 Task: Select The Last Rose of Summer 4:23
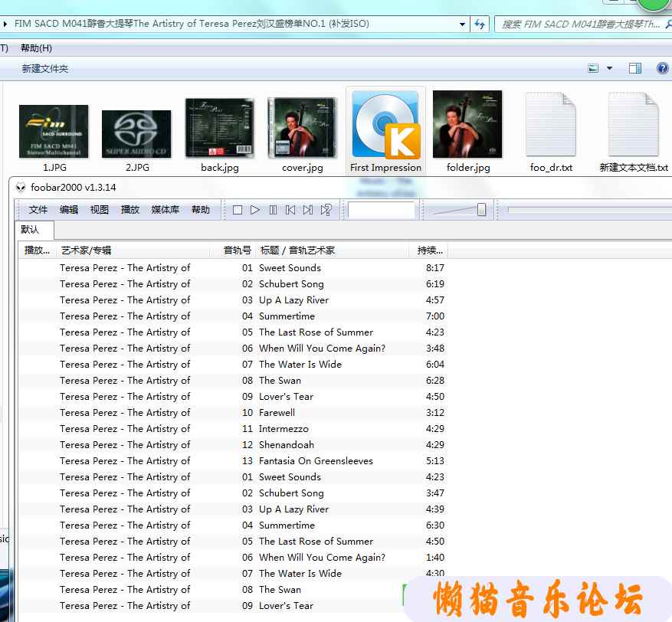[x=233, y=332]
